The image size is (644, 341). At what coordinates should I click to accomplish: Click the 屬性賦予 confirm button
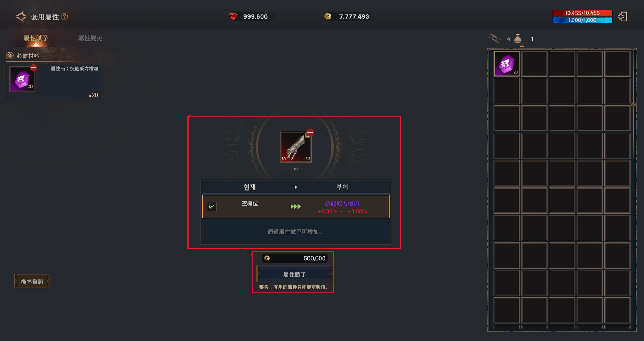pos(294,274)
